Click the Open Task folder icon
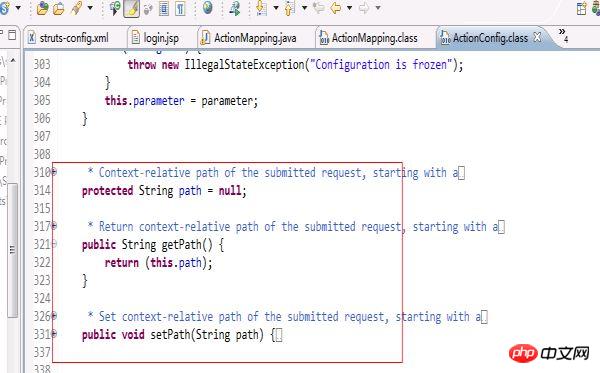The image size is (600, 373). tap(59, 8)
